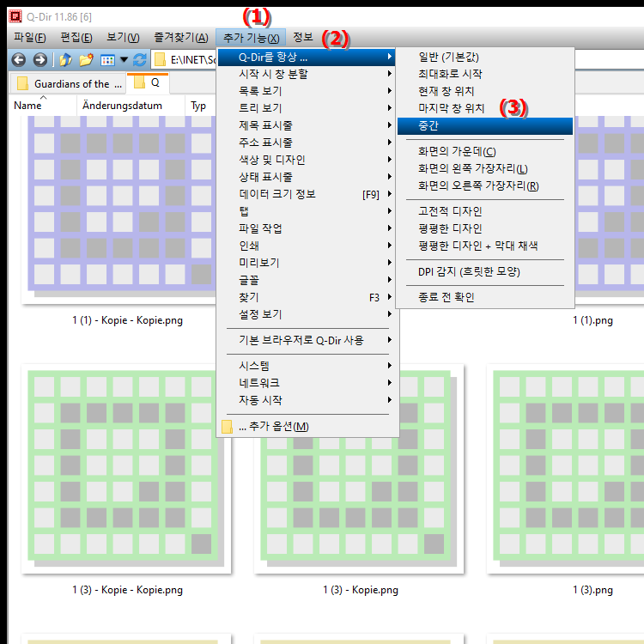The image size is (644, 644).
Task: Open the 시스템 submenu
Action: click(x=307, y=366)
